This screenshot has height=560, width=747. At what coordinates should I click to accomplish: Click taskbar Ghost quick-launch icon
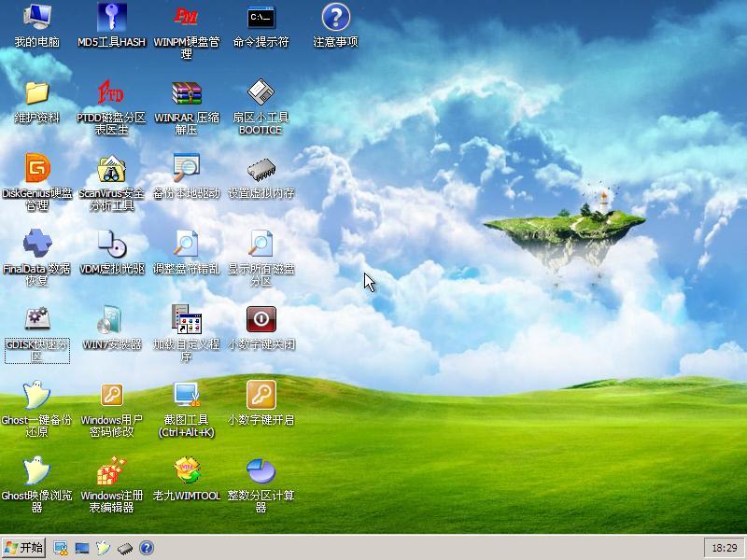[x=103, y=548]
